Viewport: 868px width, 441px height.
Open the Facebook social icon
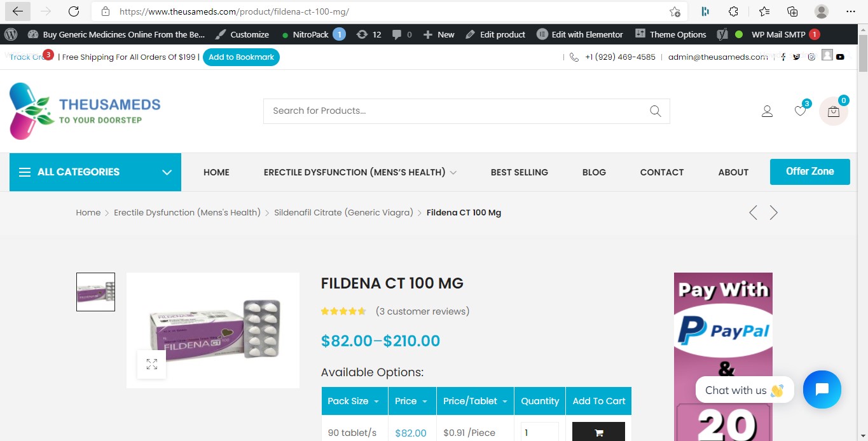783,57
